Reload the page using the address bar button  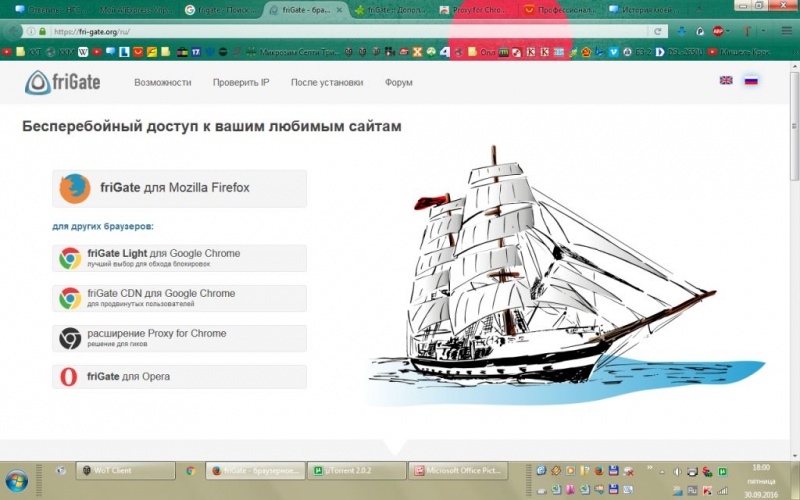tap(658, 31)
